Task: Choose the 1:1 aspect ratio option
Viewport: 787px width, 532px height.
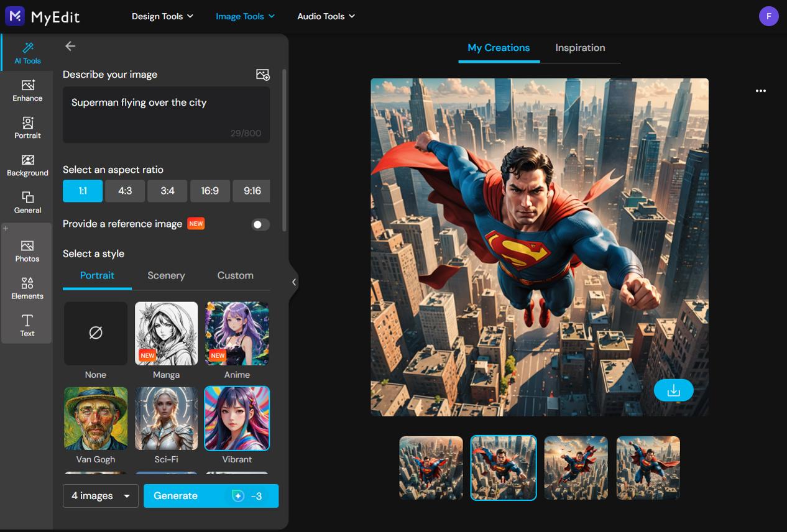Action: click(x=82, y=191)
